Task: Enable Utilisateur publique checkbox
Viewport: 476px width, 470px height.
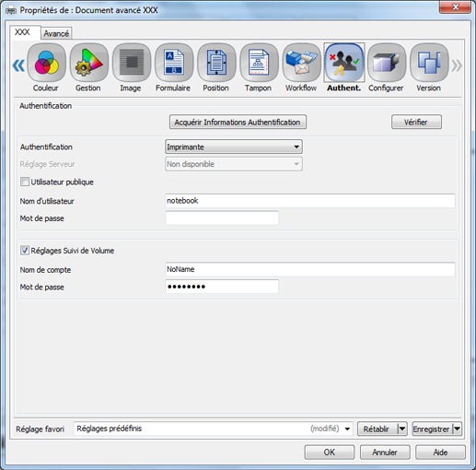Action: pos(25,182)
